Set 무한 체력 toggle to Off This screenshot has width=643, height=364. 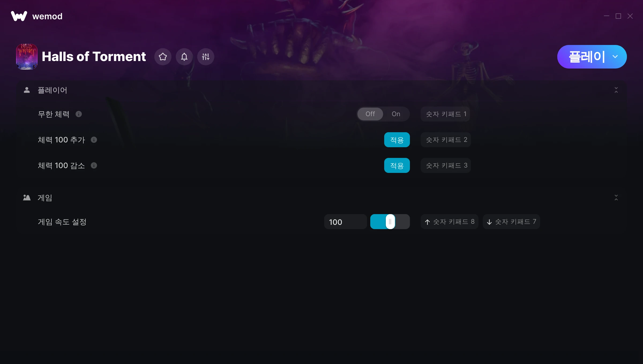[x=370, y=114]
